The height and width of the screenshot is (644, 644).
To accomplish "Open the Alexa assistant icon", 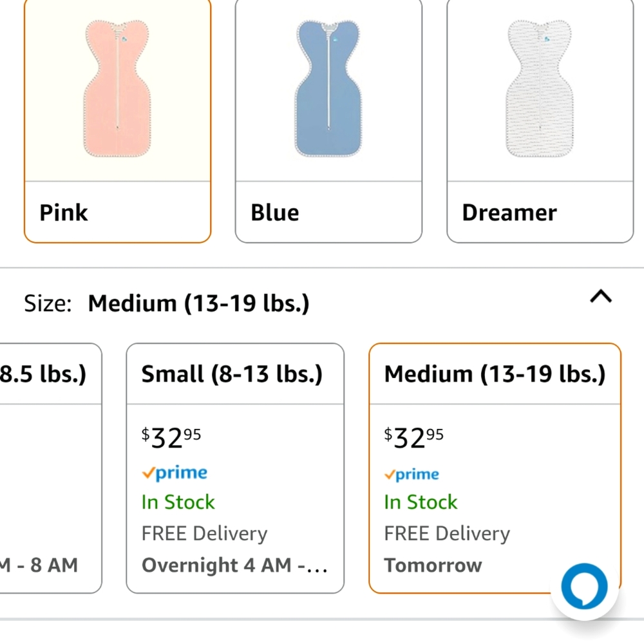I will tap(584, 586).
